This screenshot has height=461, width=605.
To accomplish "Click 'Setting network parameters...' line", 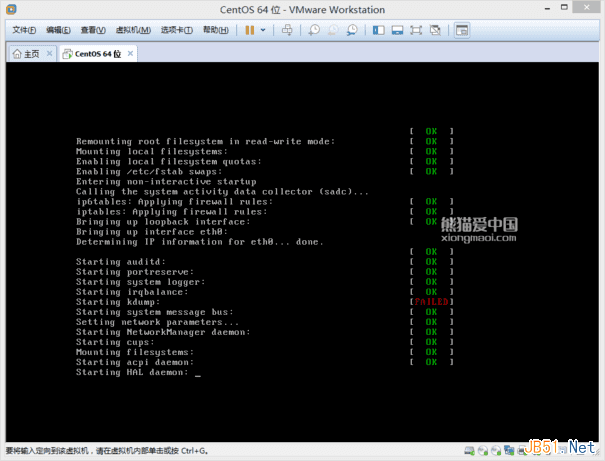I will (x=157, y=322).
